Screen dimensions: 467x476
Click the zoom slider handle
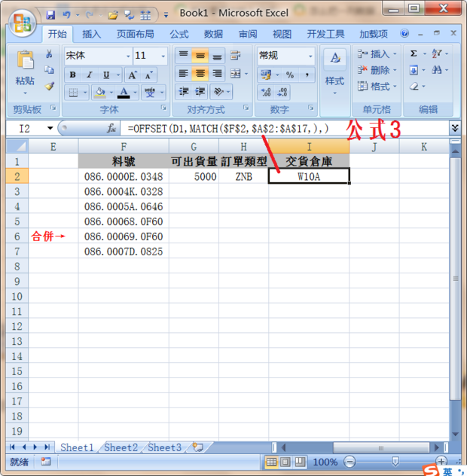[395, 462]
